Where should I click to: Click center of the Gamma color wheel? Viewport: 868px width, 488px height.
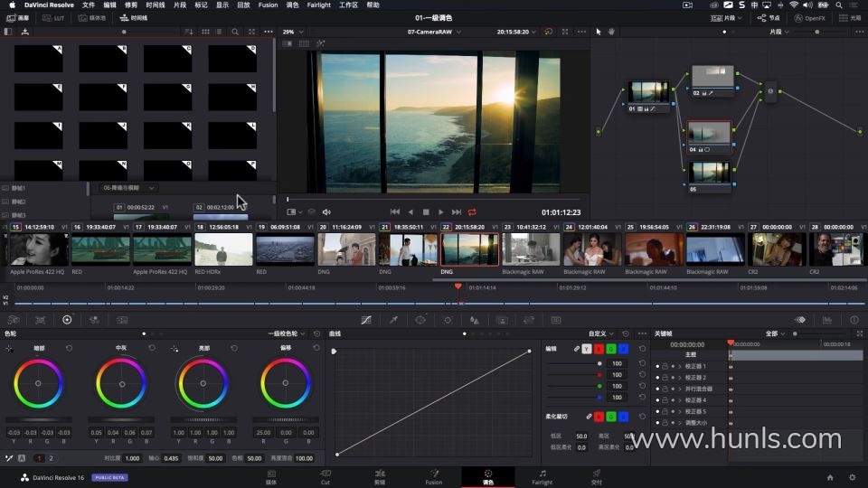[121, 383]
